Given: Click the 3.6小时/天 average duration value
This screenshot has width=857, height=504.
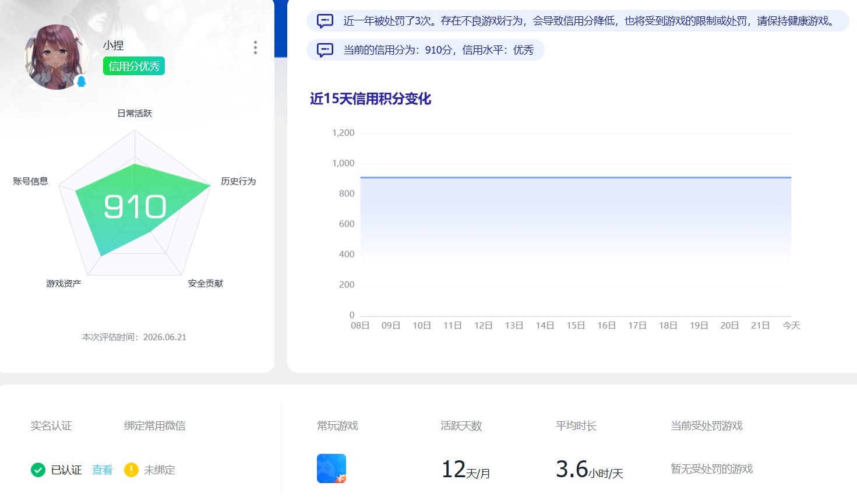Looking at the screenshot, I should coord(590,470).
